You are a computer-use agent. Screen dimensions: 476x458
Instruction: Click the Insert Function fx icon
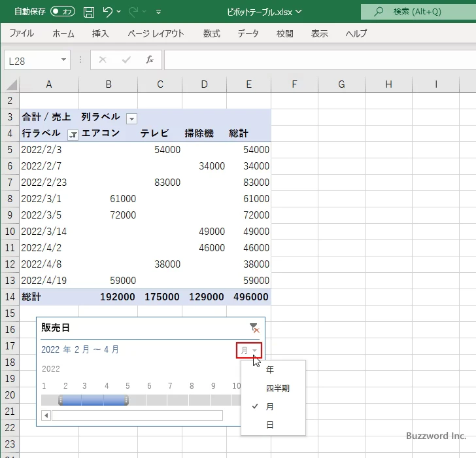click(x=150, y=60)
